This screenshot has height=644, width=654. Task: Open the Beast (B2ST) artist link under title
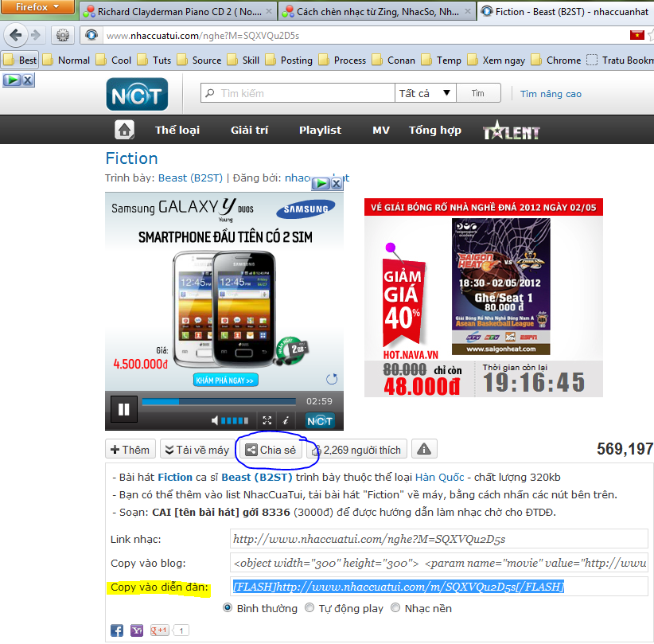(x=190, y=178)
